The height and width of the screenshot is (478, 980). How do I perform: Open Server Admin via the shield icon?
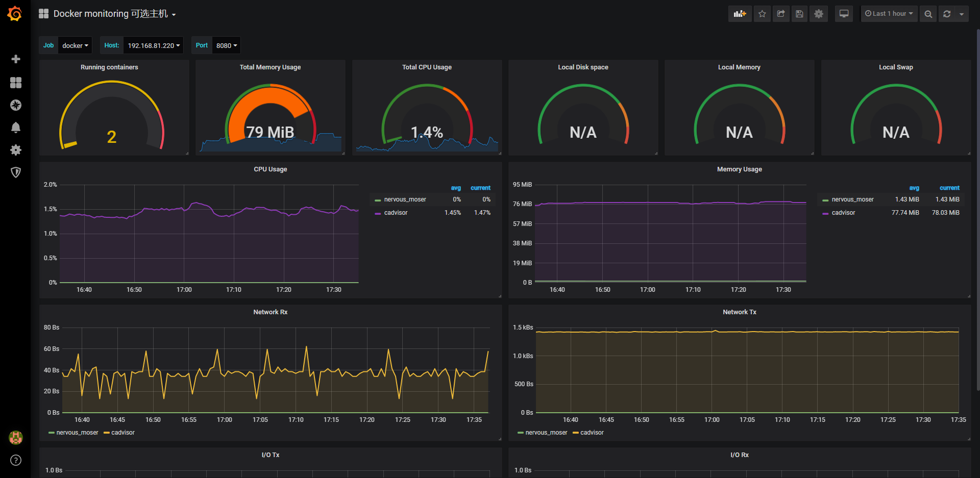tap(16, 172)
